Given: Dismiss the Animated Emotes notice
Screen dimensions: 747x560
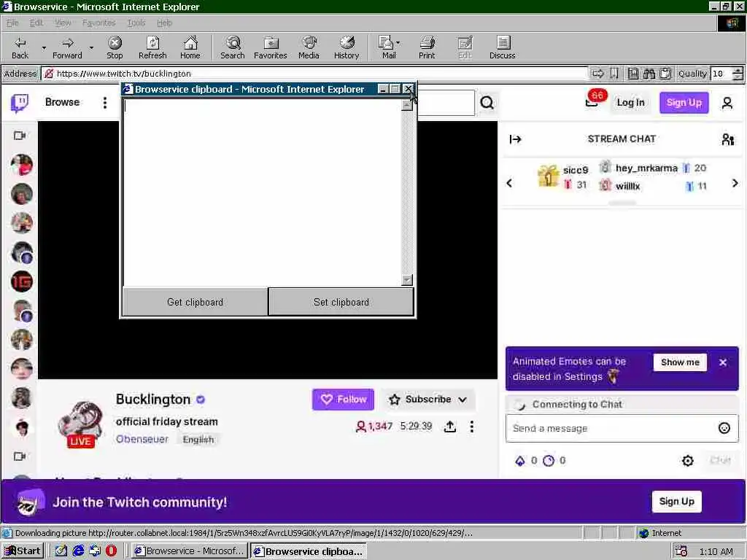Looking at the screenshot, I should click(x=723, y=362).
